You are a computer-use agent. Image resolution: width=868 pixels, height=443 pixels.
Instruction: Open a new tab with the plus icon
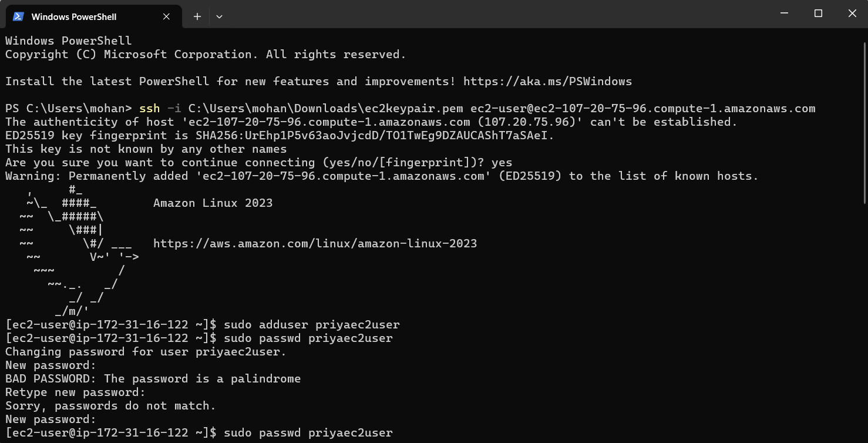197,16
